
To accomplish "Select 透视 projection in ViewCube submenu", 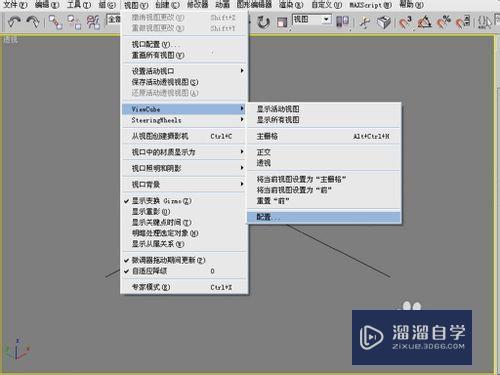I will coord(324,163).
